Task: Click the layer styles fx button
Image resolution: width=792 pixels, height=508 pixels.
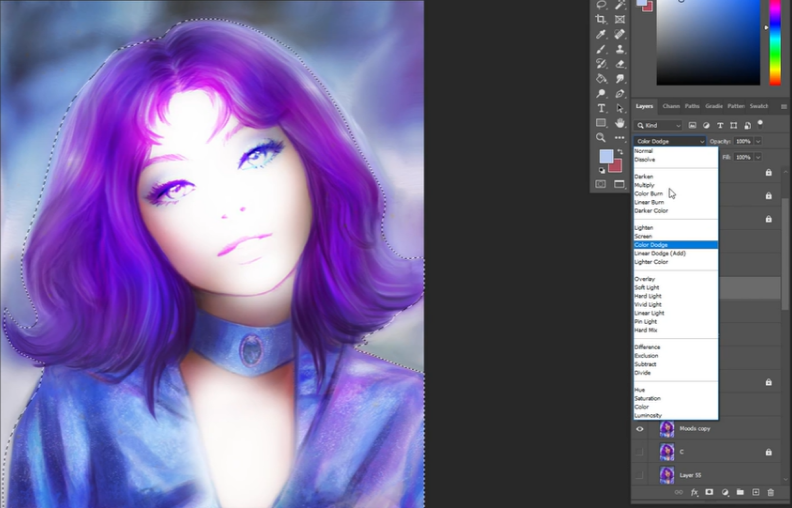Action: click(695, 492)
